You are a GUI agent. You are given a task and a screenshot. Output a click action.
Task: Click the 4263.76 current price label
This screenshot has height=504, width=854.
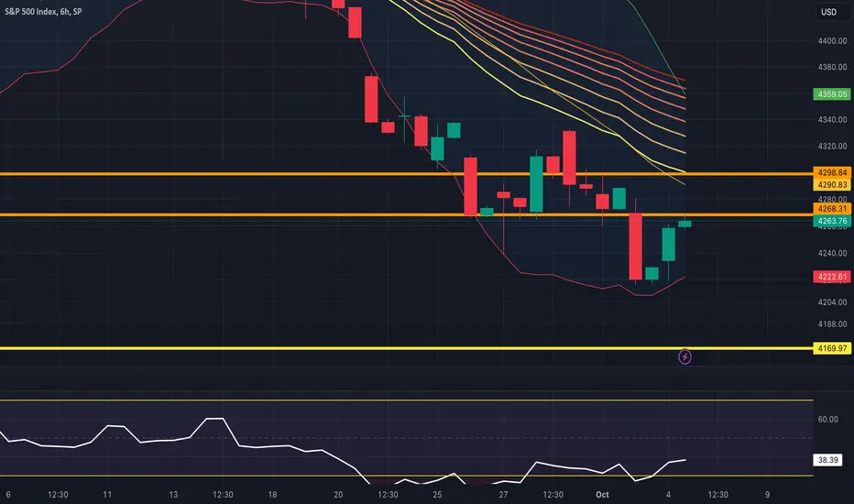pyautogui.click(x=832, y=221)
